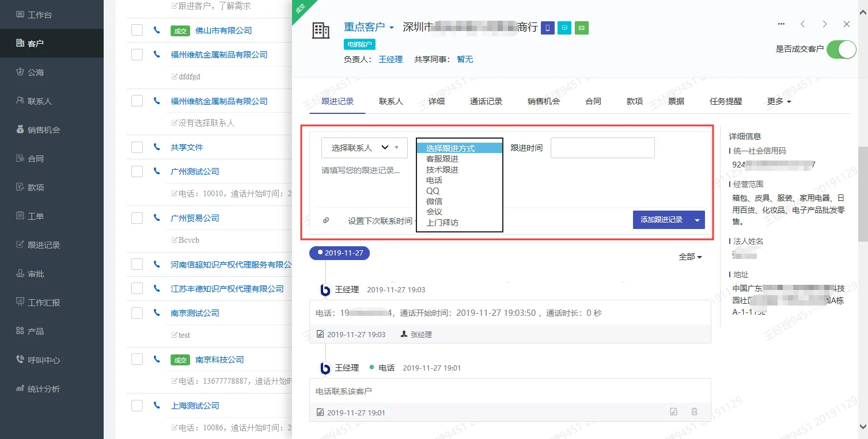The width and height of the screenshot is (868, 439).
Task: Open the 选择联系人 dropdown
Action: point(365,148)
